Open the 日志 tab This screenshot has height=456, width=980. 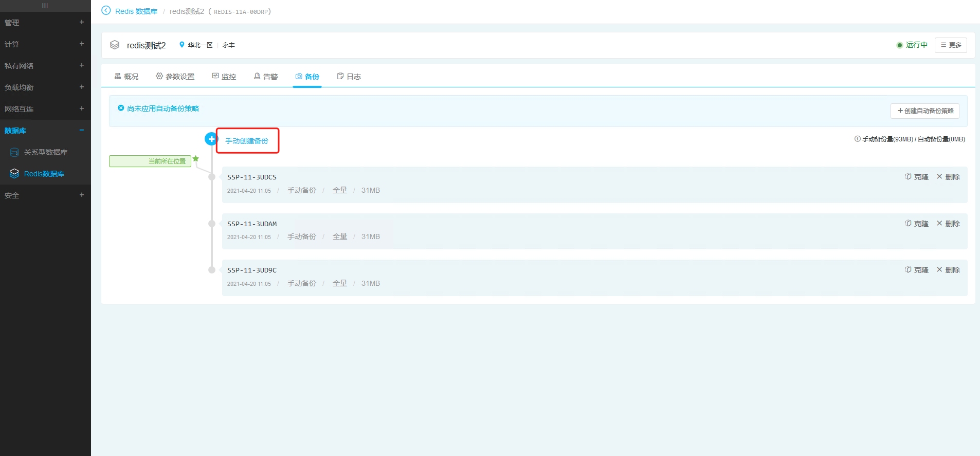pyautogui.click(x=349, y=77)
